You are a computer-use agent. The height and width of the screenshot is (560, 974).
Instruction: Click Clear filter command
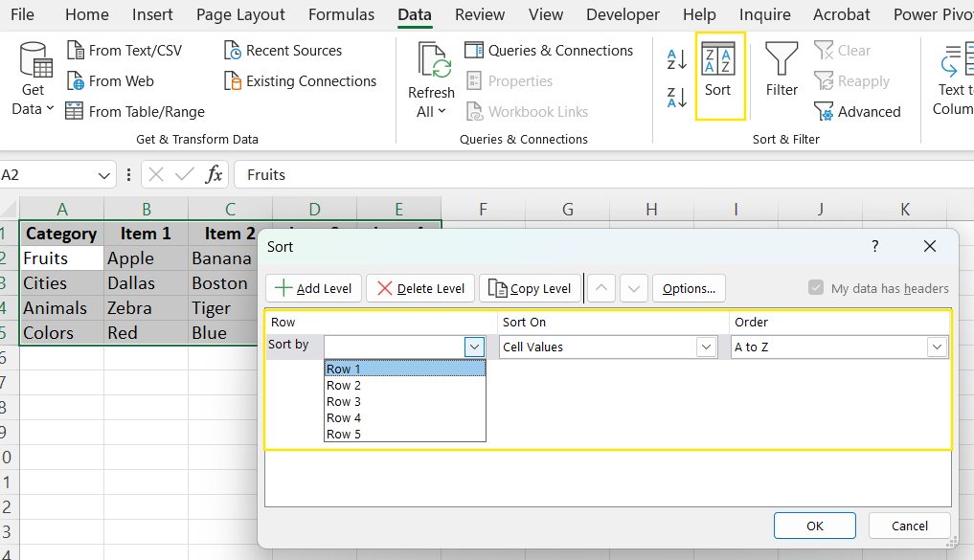tap(842, 51)
